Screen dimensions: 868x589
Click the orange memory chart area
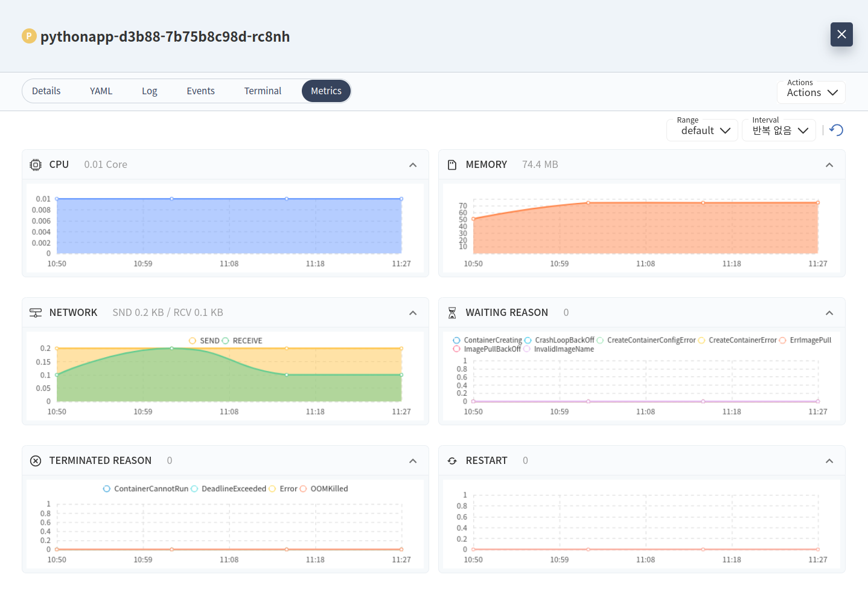point(646,228)
